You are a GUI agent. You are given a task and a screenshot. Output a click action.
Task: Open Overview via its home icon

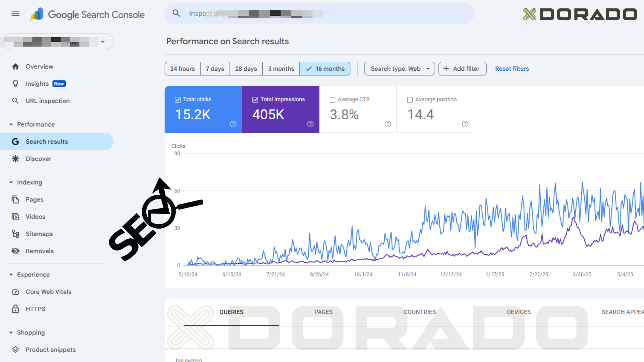click(15, 66)
